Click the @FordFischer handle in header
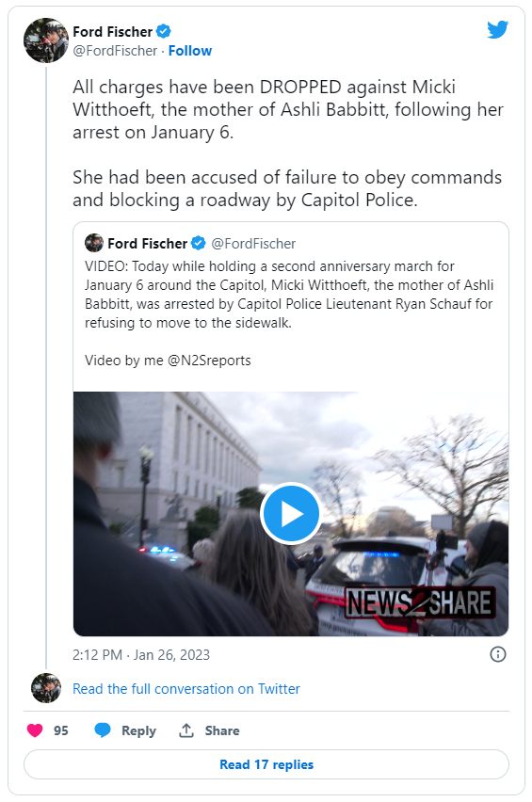The height and width of the screenshot is (802, 532). click(x=115, y=51)
